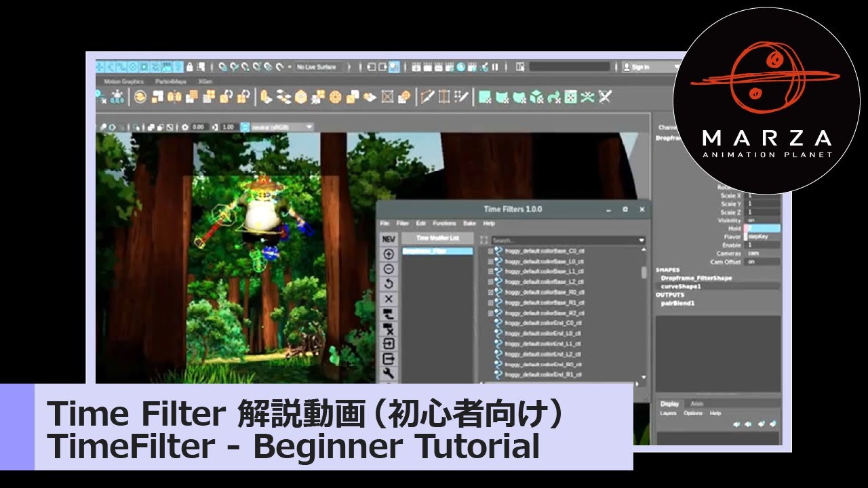The width and height of the screenshot is (868, 488).
Task: Click the pause icon in Maya status line
Action: [x=495, y=67]
